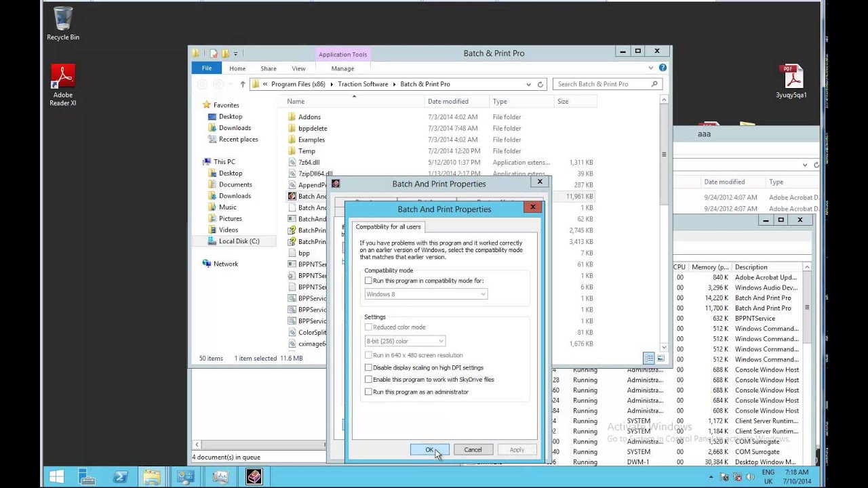Switch to details view in Explorer
The image size is (868, 488).
(649, 358)
